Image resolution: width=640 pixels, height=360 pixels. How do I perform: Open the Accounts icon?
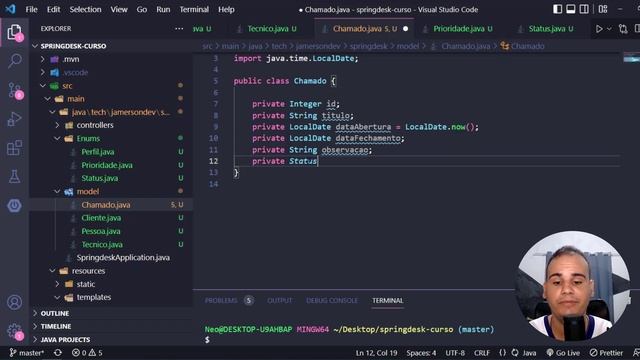click(14, 302)
